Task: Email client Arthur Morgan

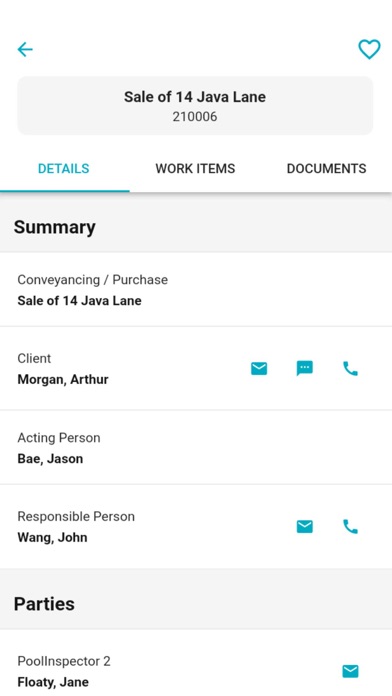Action: (x=259, y=368)
